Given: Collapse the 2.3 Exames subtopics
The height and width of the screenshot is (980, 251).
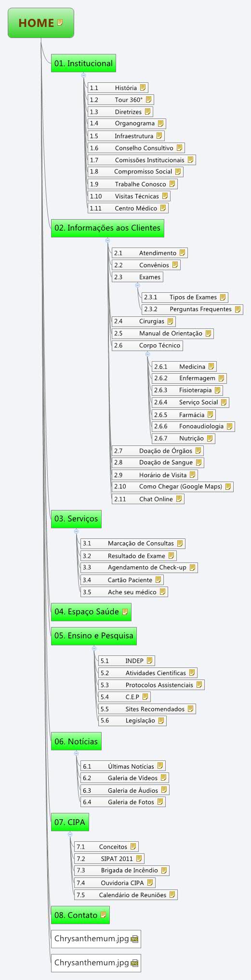Looking at the screenshot, I should (x=137, y=285).
